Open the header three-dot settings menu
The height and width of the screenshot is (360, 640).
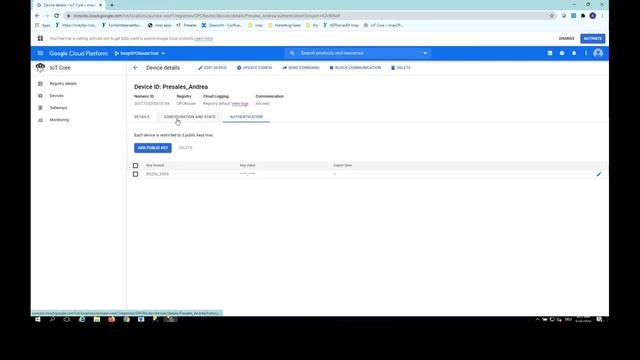pyautogui.click(x=586, y=53)
